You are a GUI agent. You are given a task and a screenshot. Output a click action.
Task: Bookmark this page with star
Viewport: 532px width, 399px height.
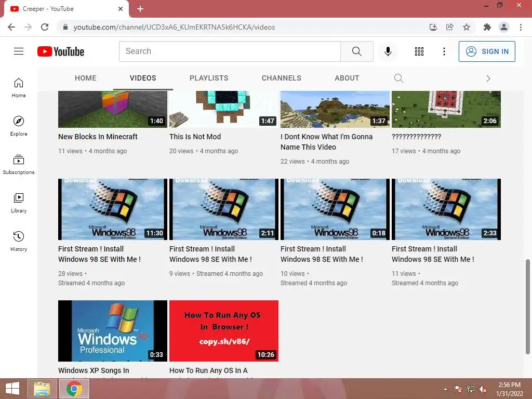467,27
